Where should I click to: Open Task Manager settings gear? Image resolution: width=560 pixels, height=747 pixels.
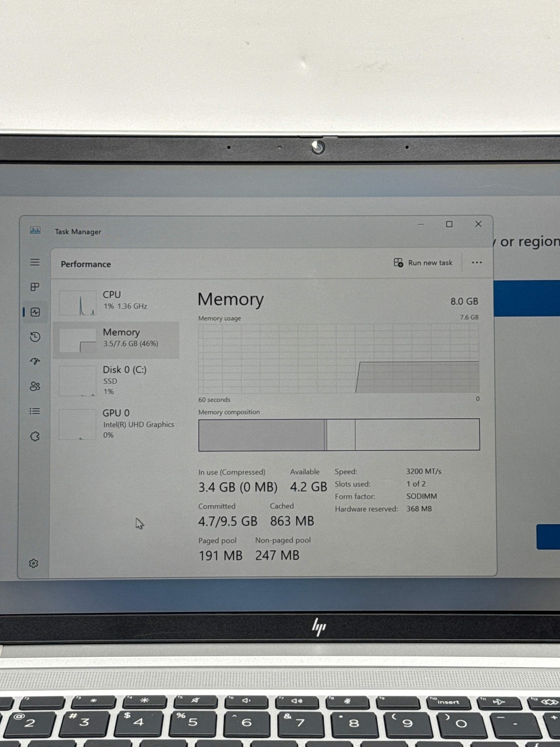34,564
